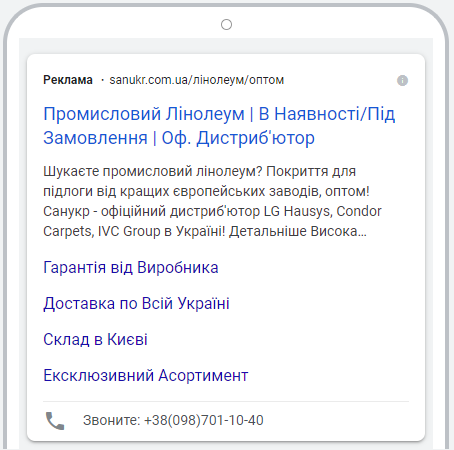Click "LG Hausys" text in the description

(298, 211)
